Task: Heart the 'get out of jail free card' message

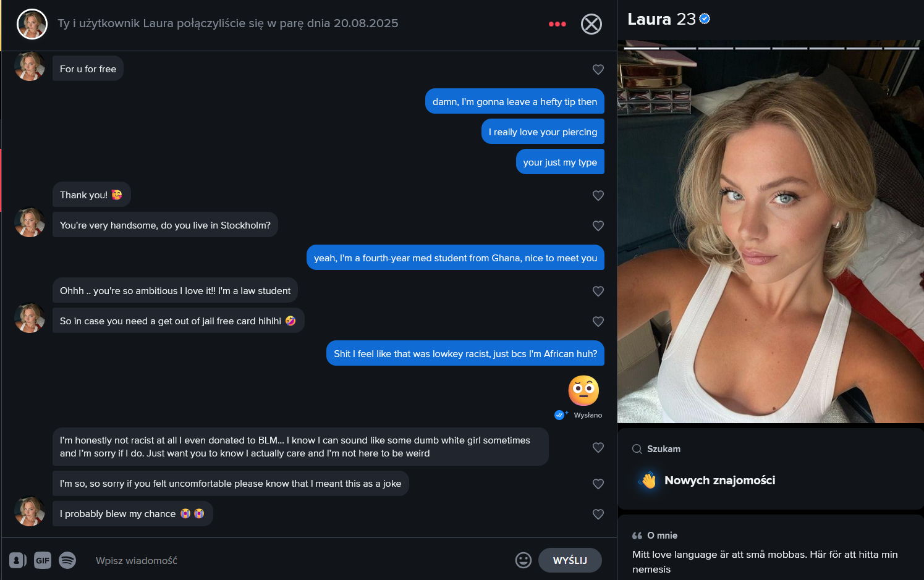Action: (598, 321)
